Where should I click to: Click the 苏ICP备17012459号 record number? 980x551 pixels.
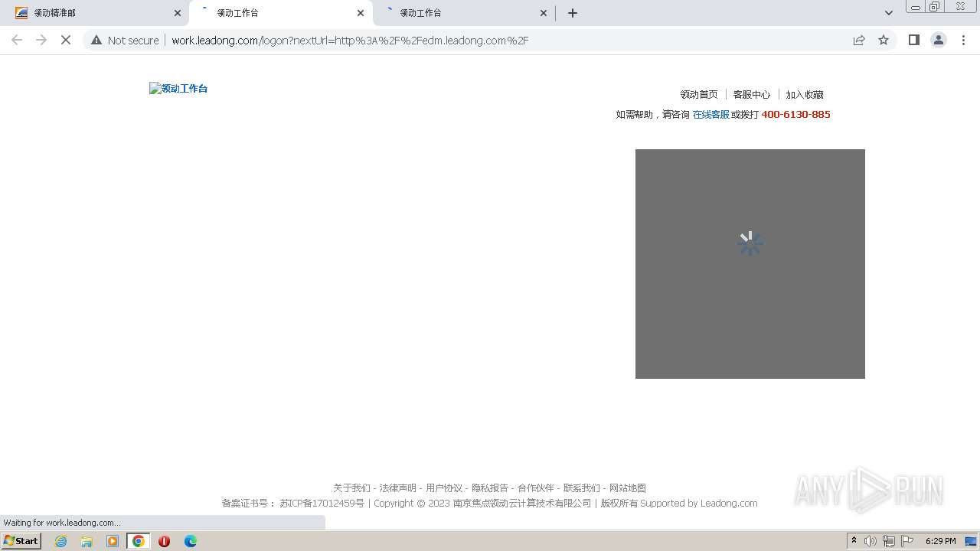click(322, 504)
